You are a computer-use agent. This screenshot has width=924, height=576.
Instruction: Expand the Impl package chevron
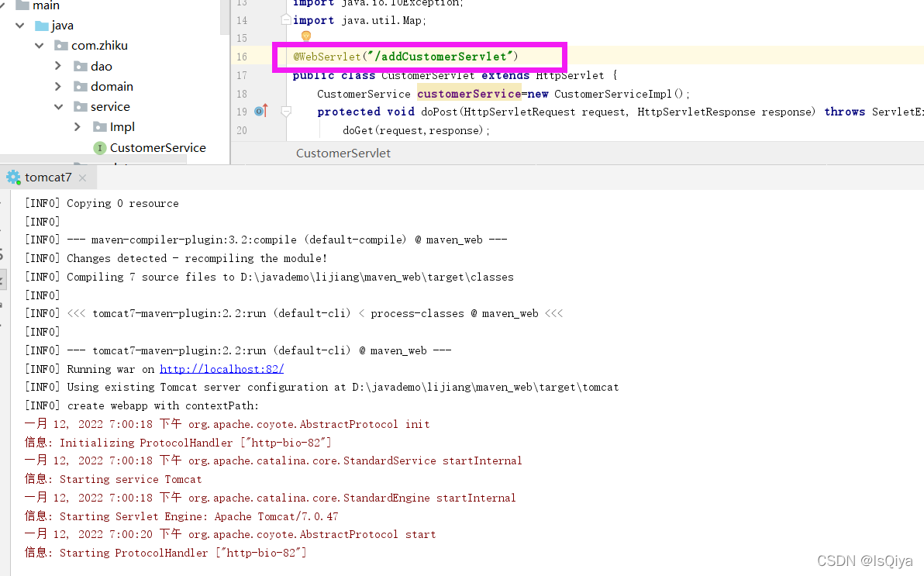click(78, 126)
